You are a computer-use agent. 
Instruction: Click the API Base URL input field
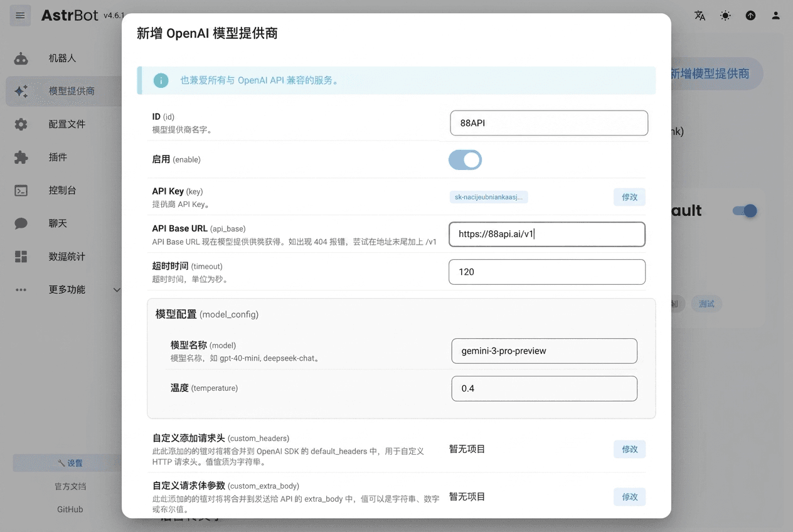pos(547,234)
